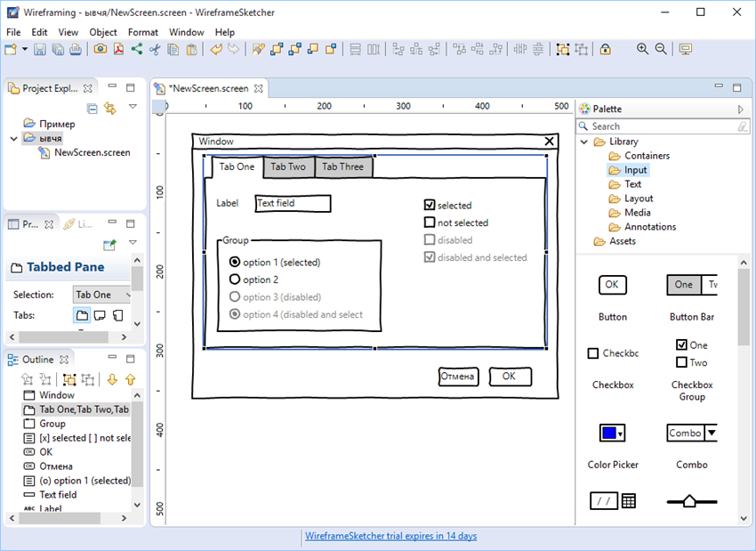This screenshot has width=756, height=551.
Task: Click the Copy toolbar icon
Action: pos(173,49)
